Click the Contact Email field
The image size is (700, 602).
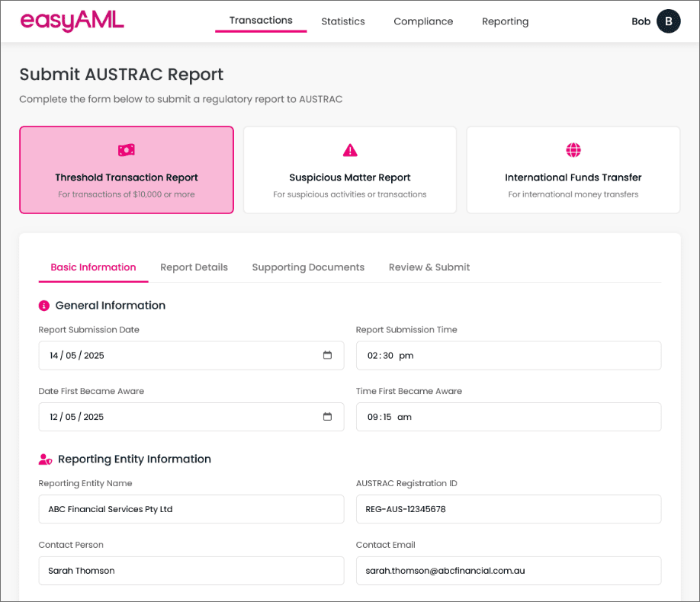[x=509, y=570]
